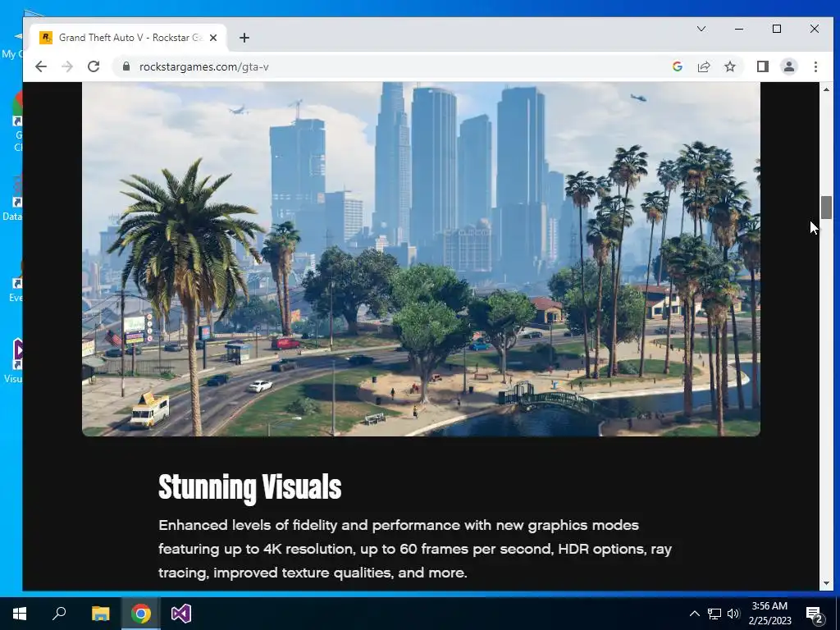Click the scrollbar down arrow
Image resolution: width=840 pixels, height=630 pixels.
point(826,583)
